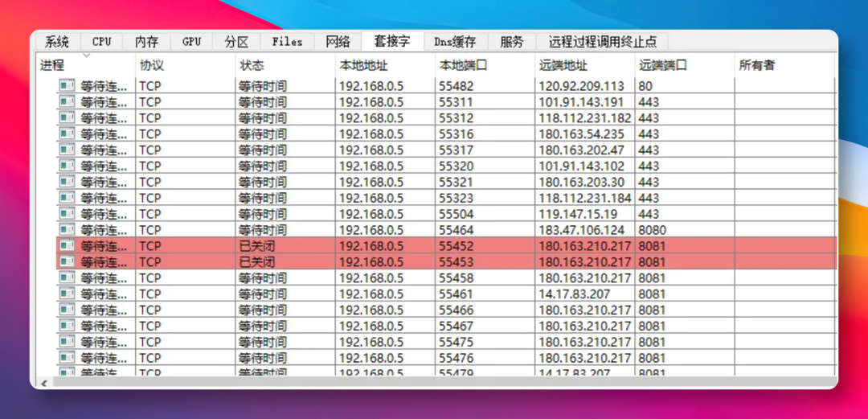Screen dimensions: 868x419
Task: Sort by the 协议 column header
Action: [186, 65]
